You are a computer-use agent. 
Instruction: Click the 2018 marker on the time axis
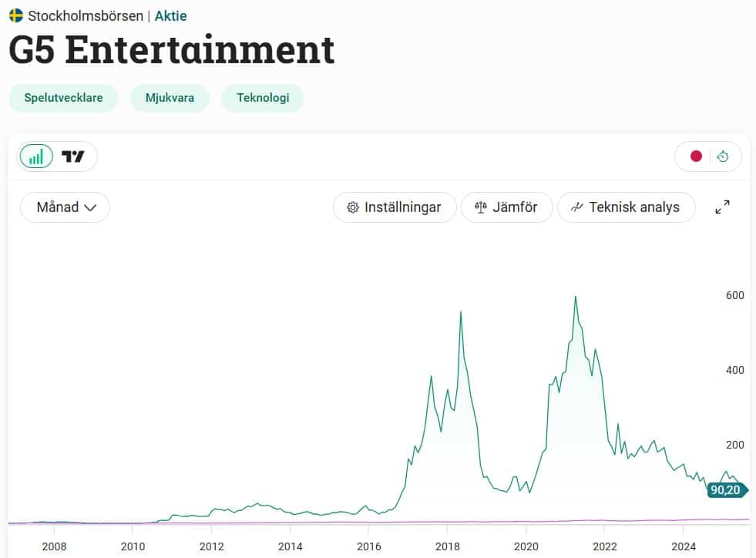(x=447, y=548)
